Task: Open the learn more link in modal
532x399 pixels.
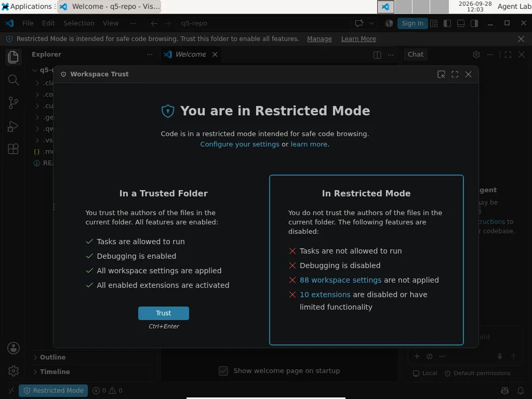Action: [x=309, y=144]
